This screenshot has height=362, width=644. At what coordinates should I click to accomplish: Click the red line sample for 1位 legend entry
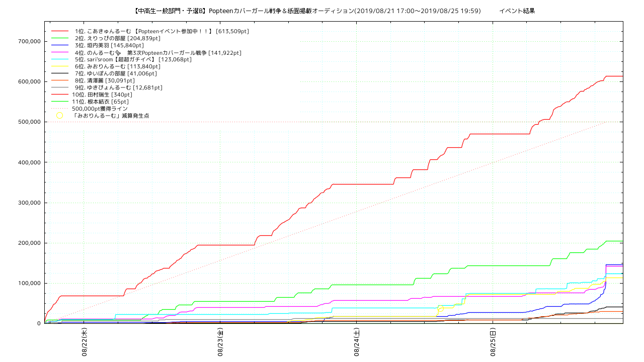click(x=59, y=31)
